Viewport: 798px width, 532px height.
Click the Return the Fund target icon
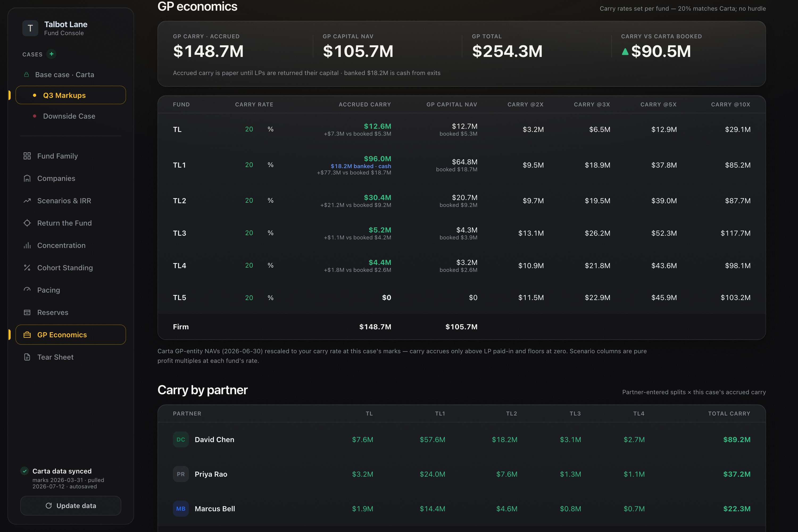27,223
